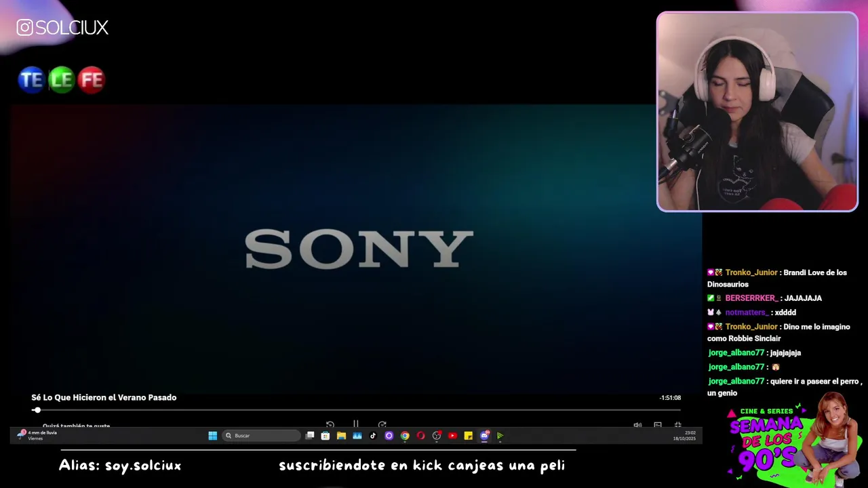Click the remaining time -1:51:08
The image size is (868, 488).
(670, 398)
